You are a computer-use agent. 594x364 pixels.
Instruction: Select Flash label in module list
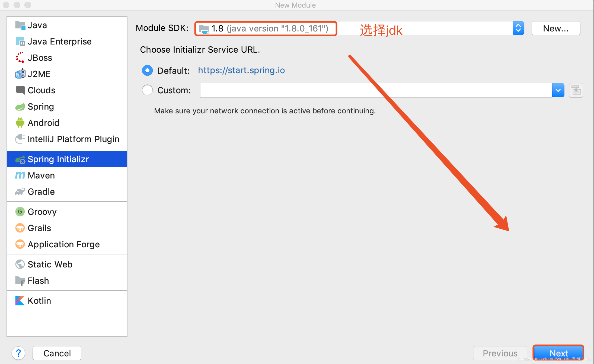38,280
